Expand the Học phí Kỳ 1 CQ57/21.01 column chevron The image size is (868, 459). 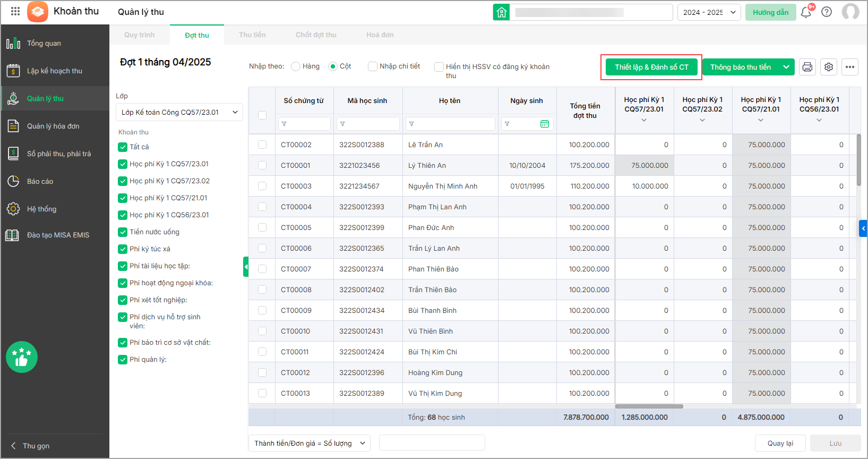pyautogui.click(x=761, y=120)
